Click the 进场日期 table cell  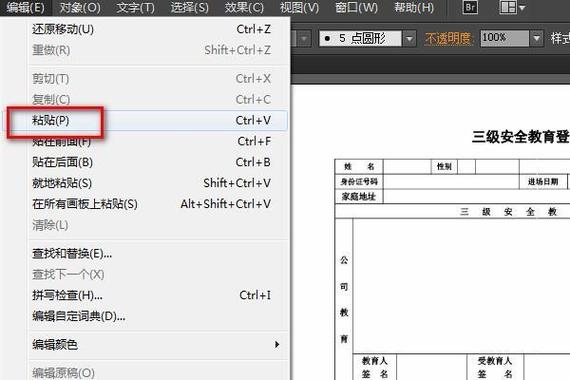(x=543, y=181)
